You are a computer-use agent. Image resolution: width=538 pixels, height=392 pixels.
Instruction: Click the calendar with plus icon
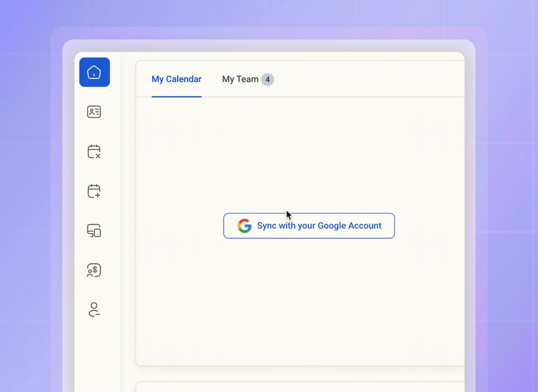point(94,191)
